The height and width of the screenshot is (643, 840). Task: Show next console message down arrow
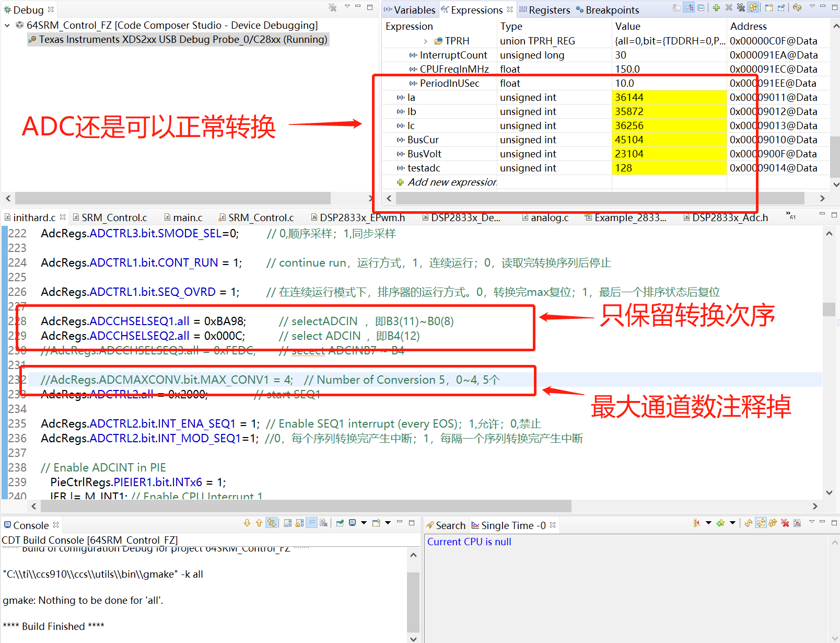[x=247, y=523]
